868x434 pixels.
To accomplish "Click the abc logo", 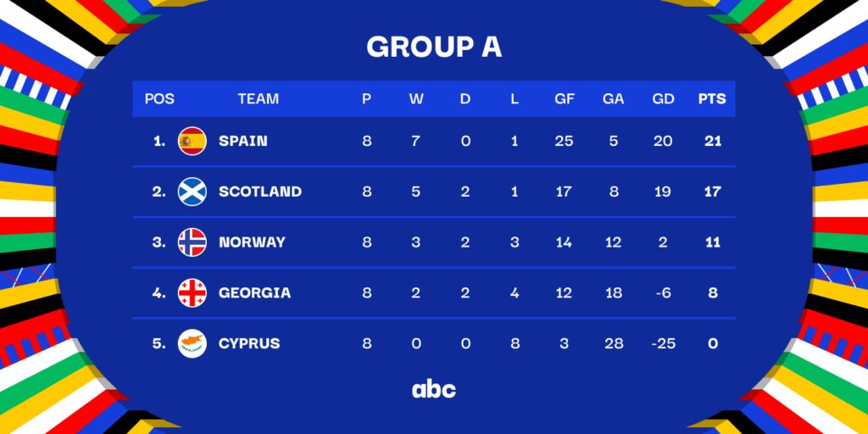I will tap(433, 389).
